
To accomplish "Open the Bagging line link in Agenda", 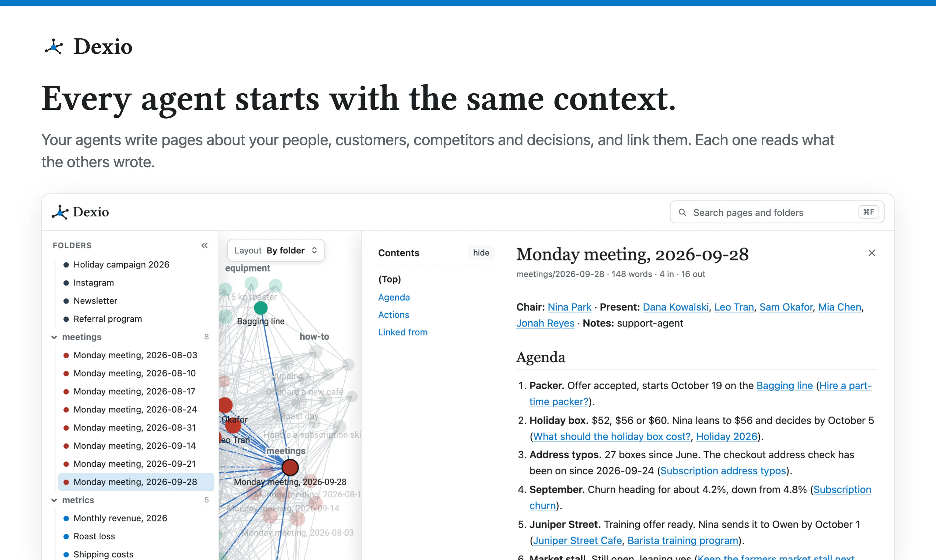I will coord(784,386).
